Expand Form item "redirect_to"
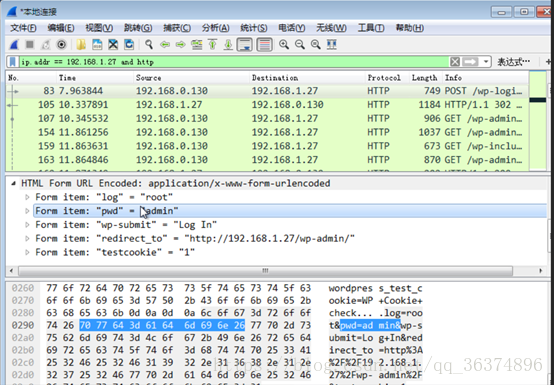The width and height of the screenshot is (554, 385). 27,238
